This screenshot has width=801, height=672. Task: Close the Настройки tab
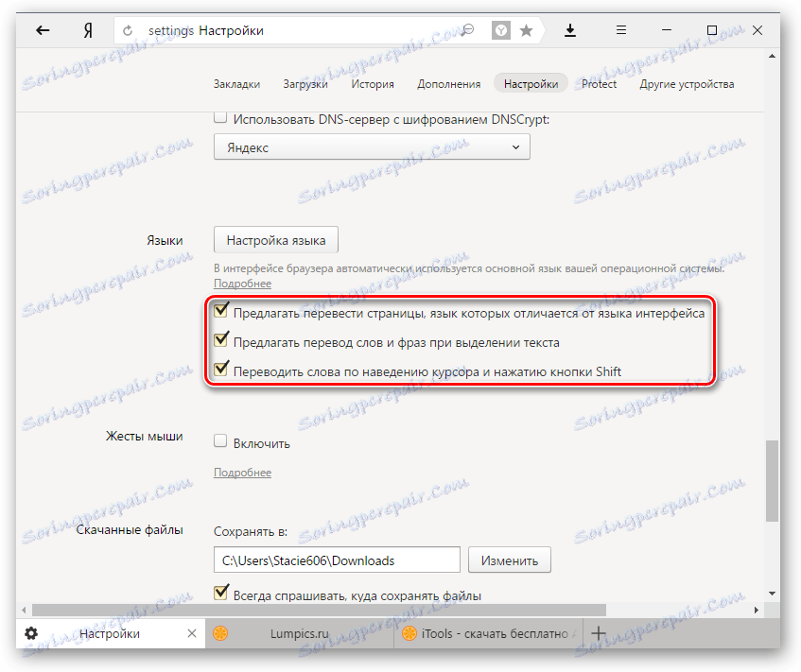click(x=192, y=633)
